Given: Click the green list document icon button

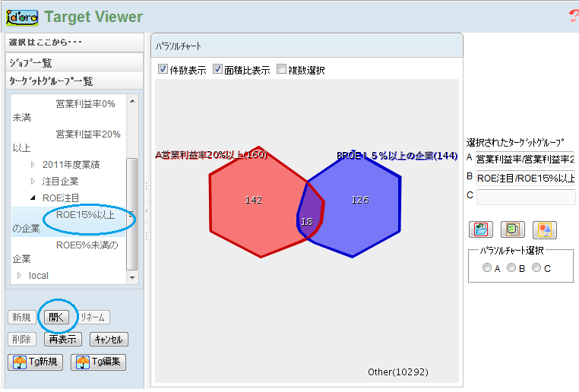Looking at the screenshot, I should (x=512, y=229).
